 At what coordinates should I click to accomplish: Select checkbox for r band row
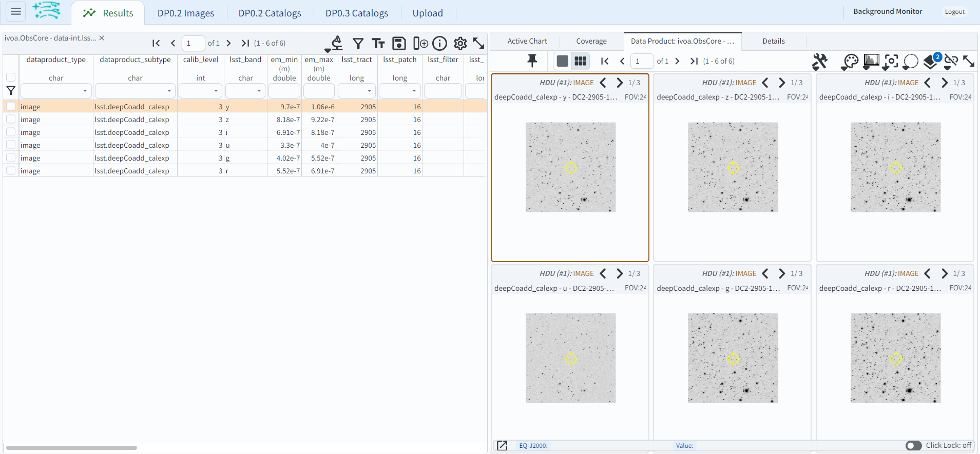point(11,170)
